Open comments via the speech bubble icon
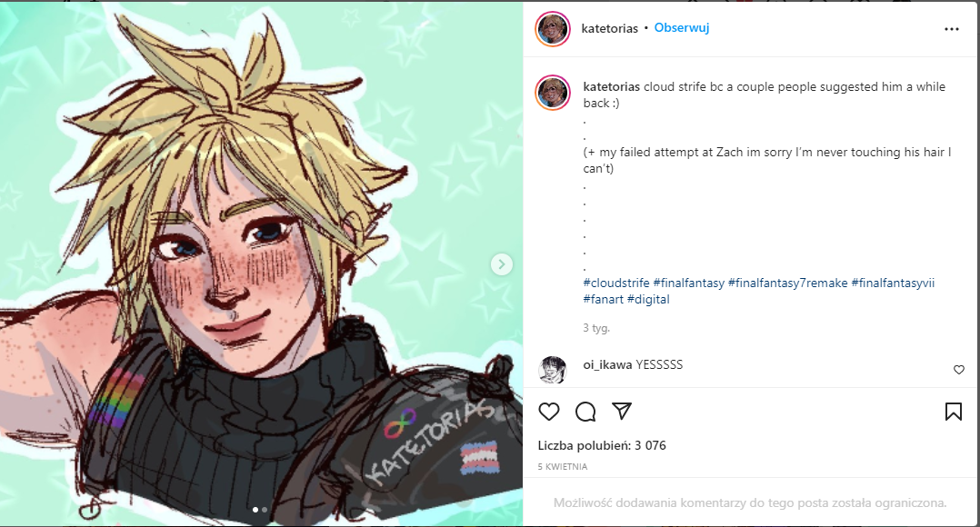Viewport: 980px width, 527px height. pos(585,412)
